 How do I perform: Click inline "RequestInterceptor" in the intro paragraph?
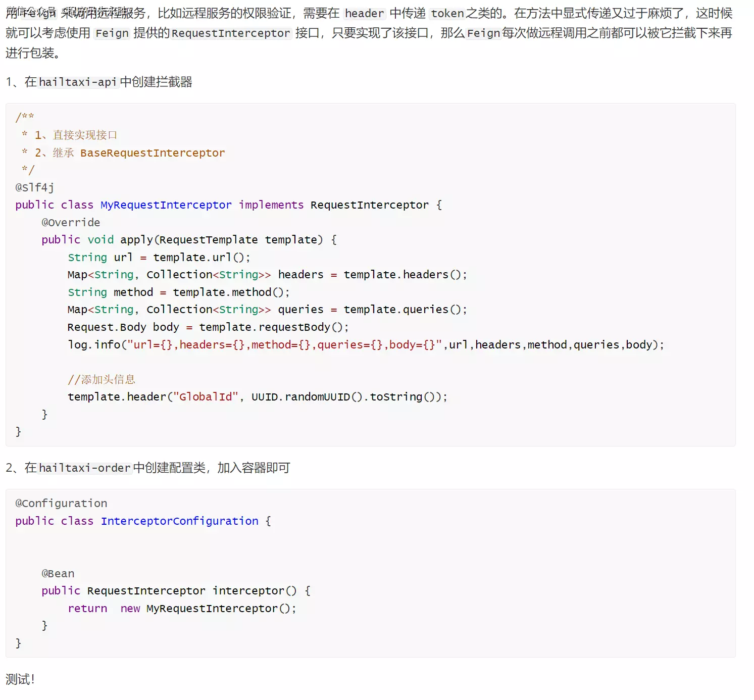(231, 33)
